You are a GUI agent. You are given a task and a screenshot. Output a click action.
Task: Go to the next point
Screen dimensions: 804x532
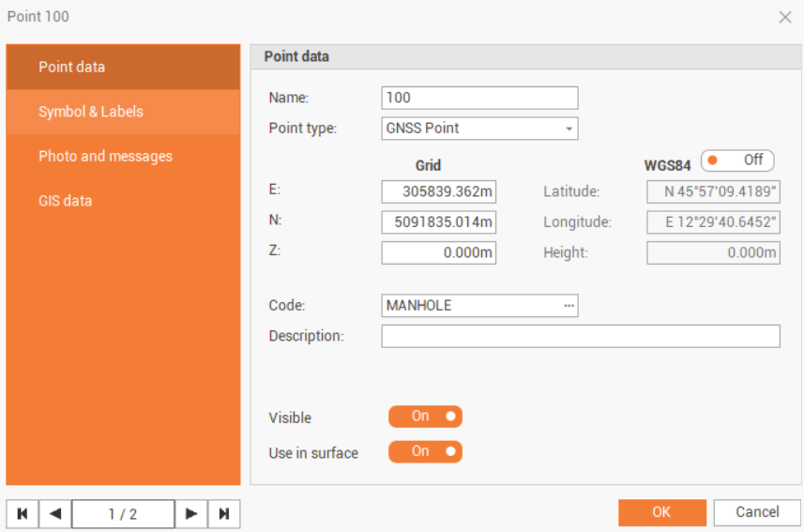tap(191, 513)
